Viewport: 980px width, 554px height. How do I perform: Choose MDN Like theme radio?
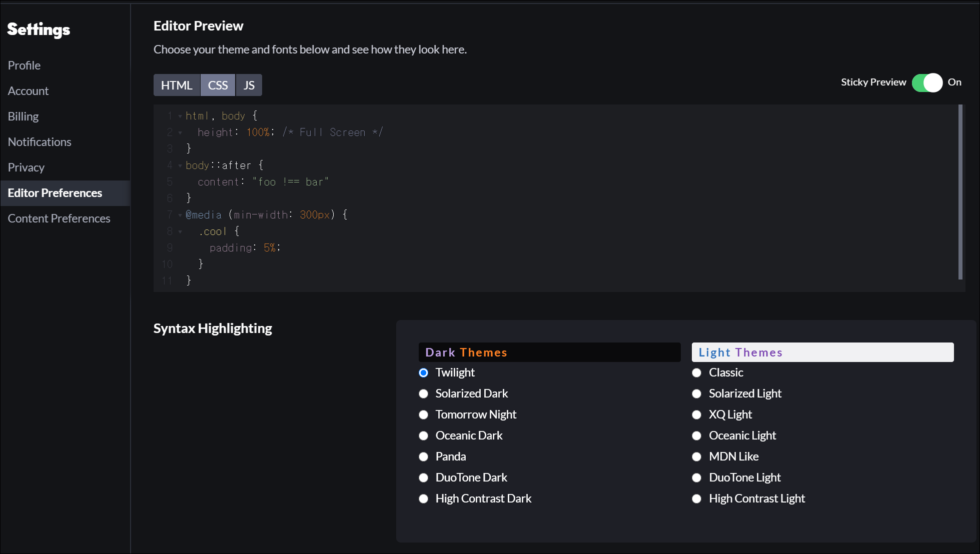point(696,457)
